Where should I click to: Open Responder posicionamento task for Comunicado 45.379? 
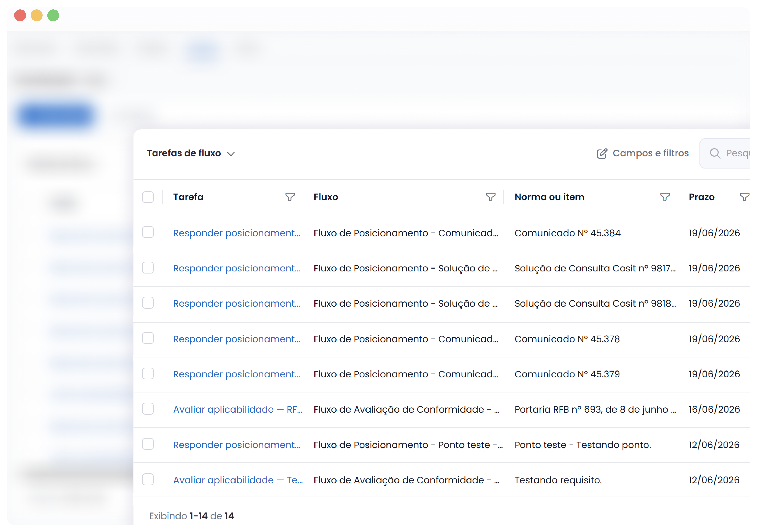(236, 374)
